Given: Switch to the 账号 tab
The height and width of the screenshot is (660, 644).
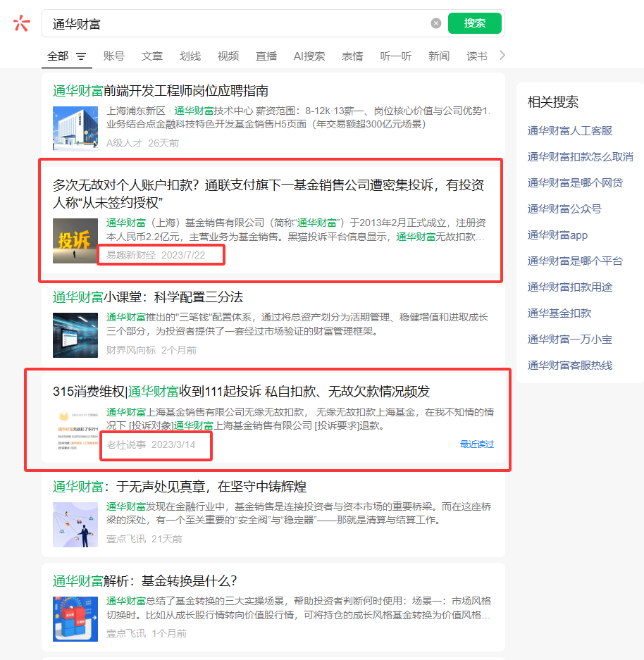Looking at the screenshot, I should (x=114, y=56).
